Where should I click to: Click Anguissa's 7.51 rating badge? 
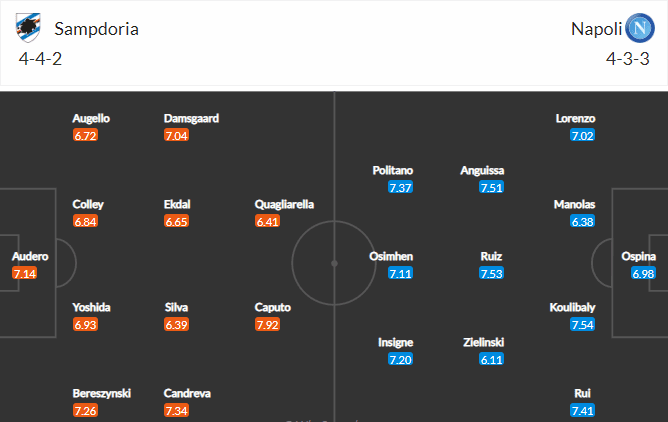coord(492,187)
